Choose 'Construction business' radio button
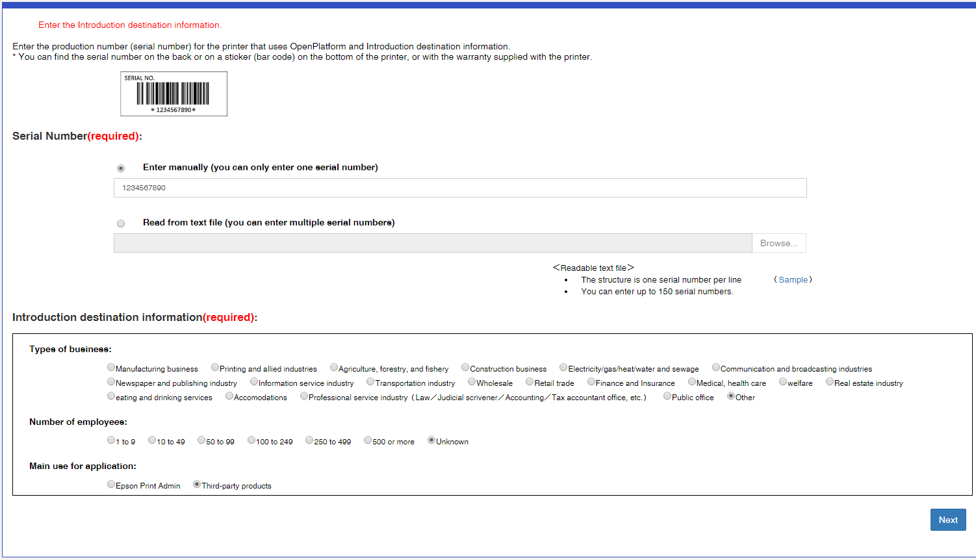976x560 pixels. [x=465, y=366]
